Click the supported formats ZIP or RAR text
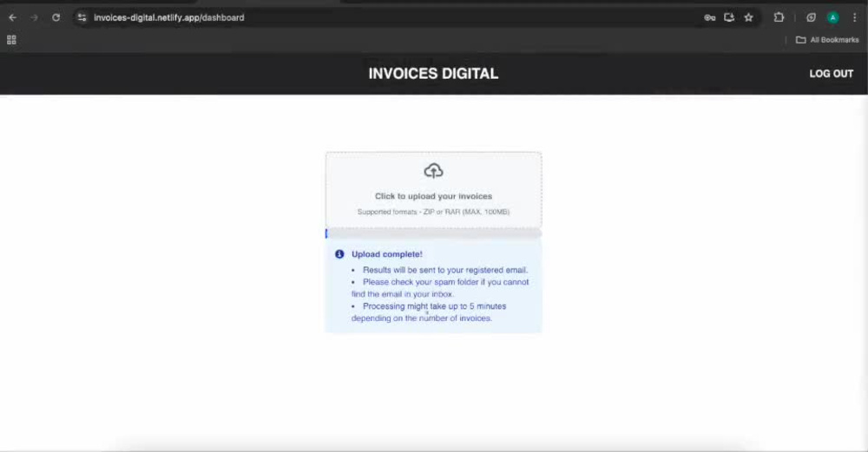This screenshot has width=868, height=452. tap(433, 212)
